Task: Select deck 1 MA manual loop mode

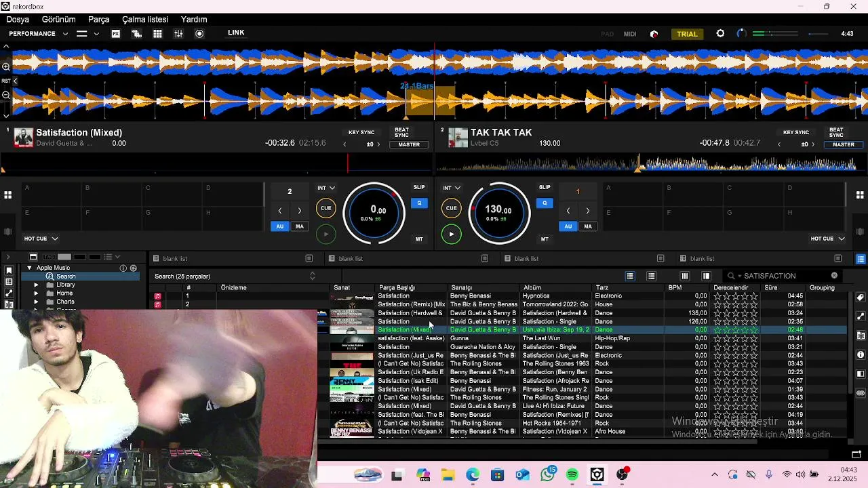Action: [x=299, y=226]
